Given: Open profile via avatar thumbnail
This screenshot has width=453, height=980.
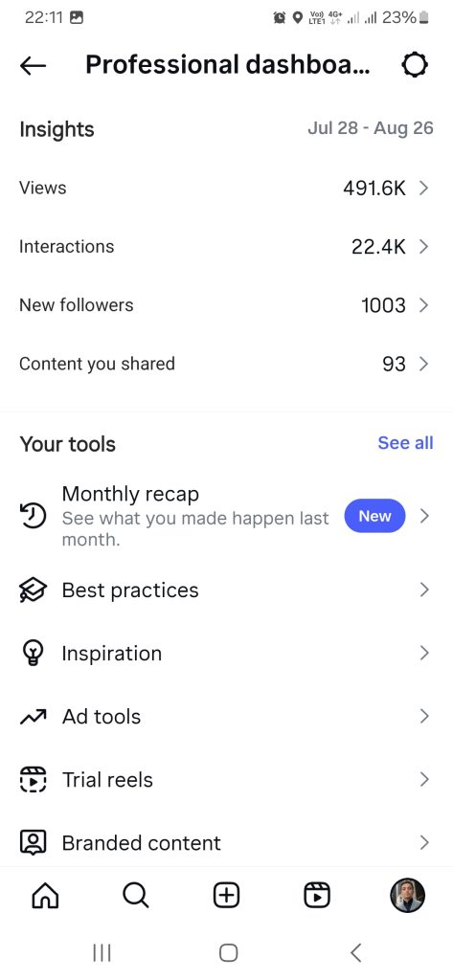Looking at the screenshot, I should [407, 896].
